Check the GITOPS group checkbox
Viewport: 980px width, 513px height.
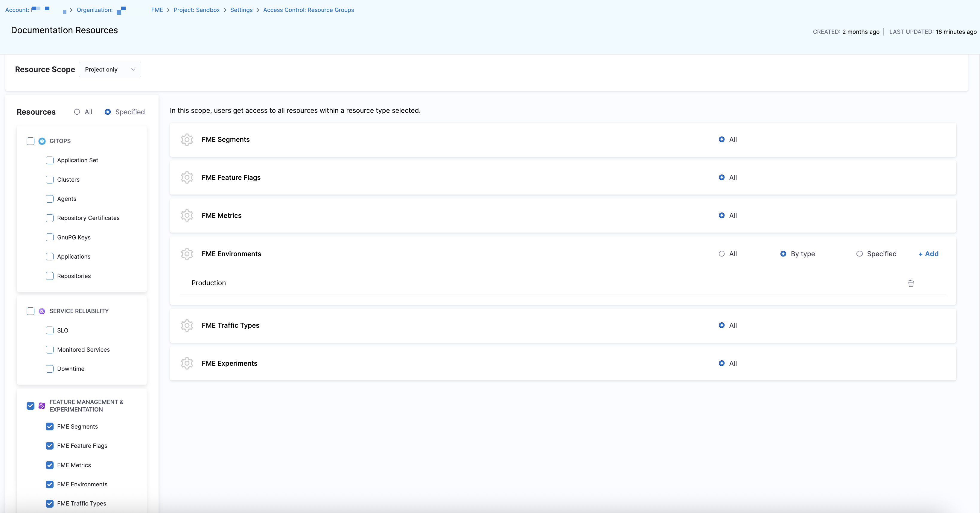(31, 141)
